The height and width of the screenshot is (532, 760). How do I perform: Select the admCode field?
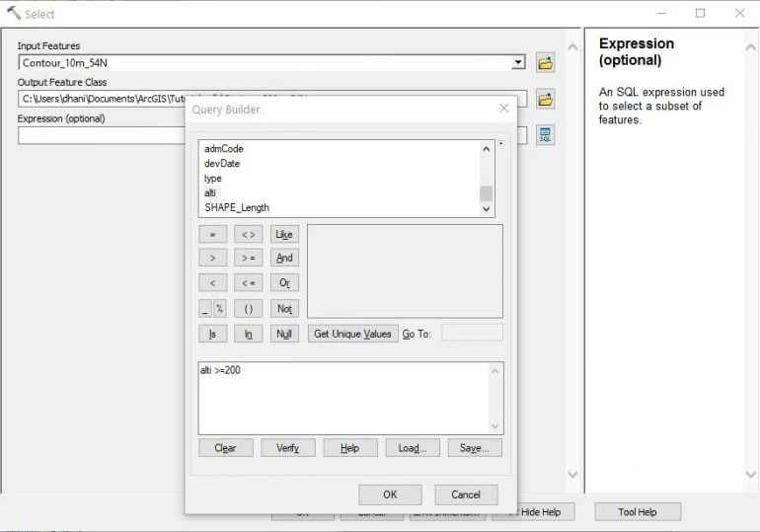(x=224, y=149)
